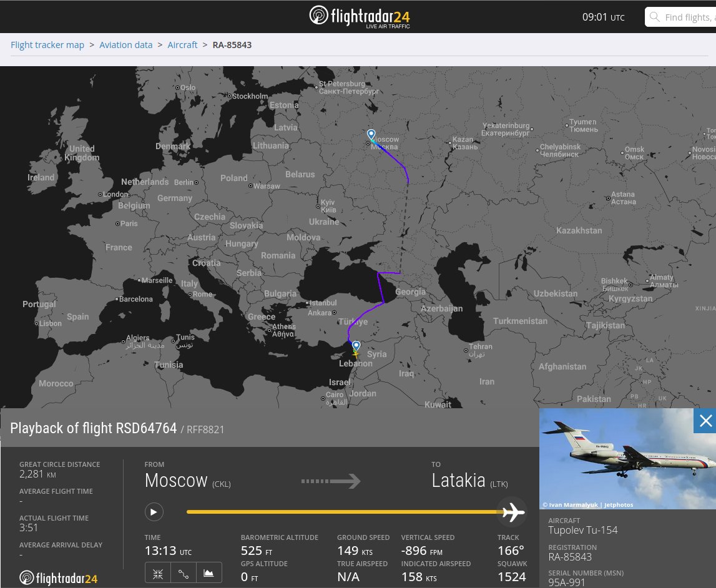
Task: Click the 0 FT GPS altitude value
Action: (x=249, y=577)
